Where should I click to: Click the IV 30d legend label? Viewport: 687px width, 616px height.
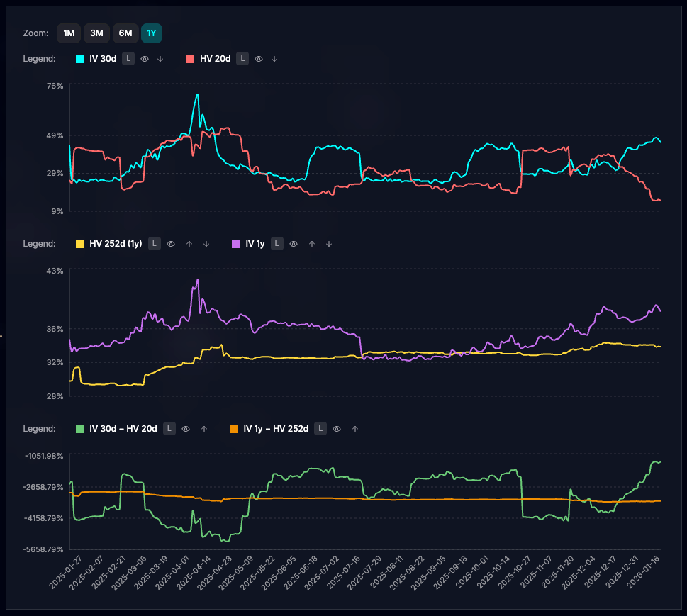click(103, 59)
